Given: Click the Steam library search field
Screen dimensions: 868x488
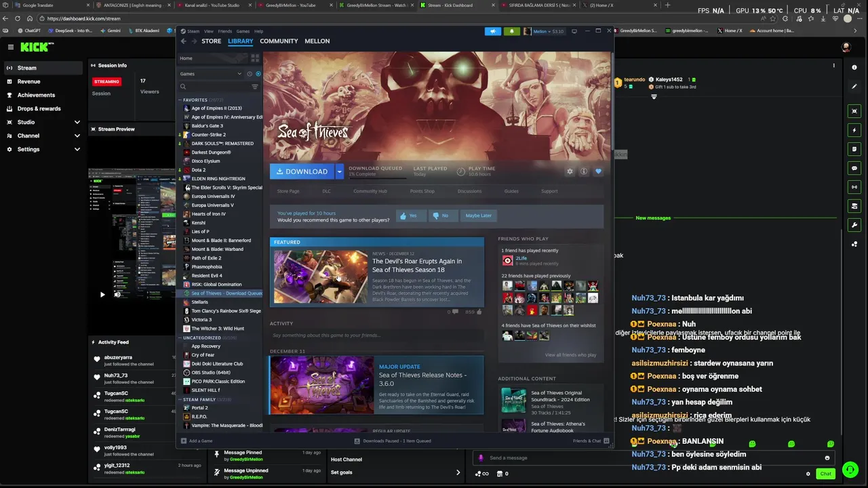Looking at the screenshot, I should pyautogui.click(x=214, y=87).
